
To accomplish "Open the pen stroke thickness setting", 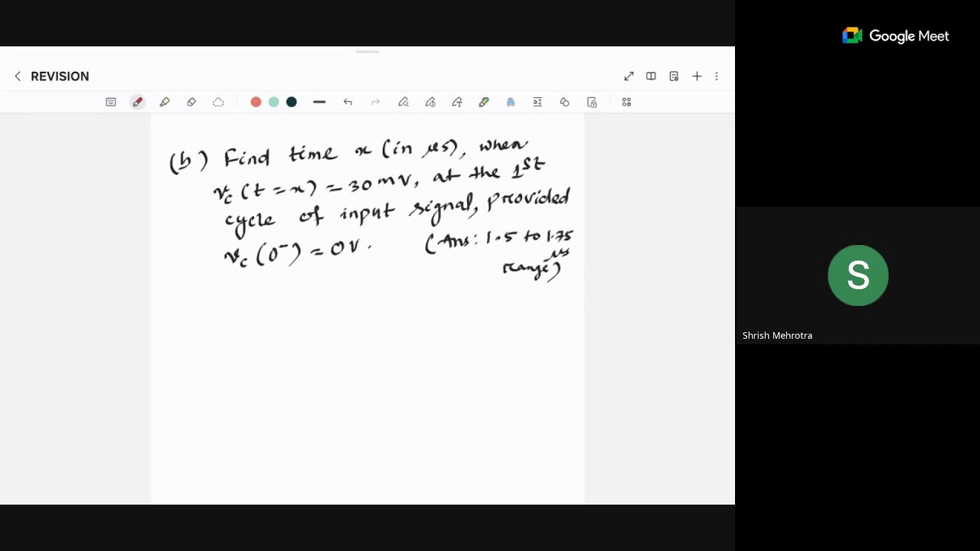I will pos(319,102).
